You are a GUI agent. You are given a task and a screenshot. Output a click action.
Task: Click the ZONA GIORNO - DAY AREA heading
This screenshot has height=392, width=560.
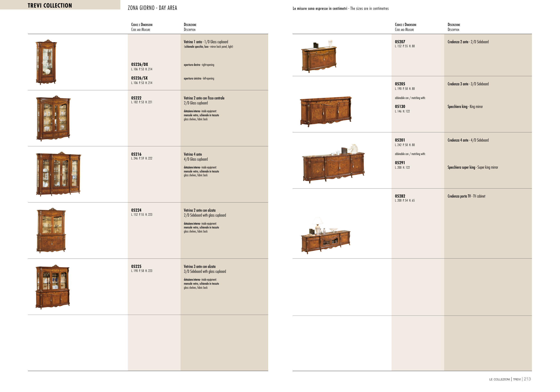pos(153,8)
